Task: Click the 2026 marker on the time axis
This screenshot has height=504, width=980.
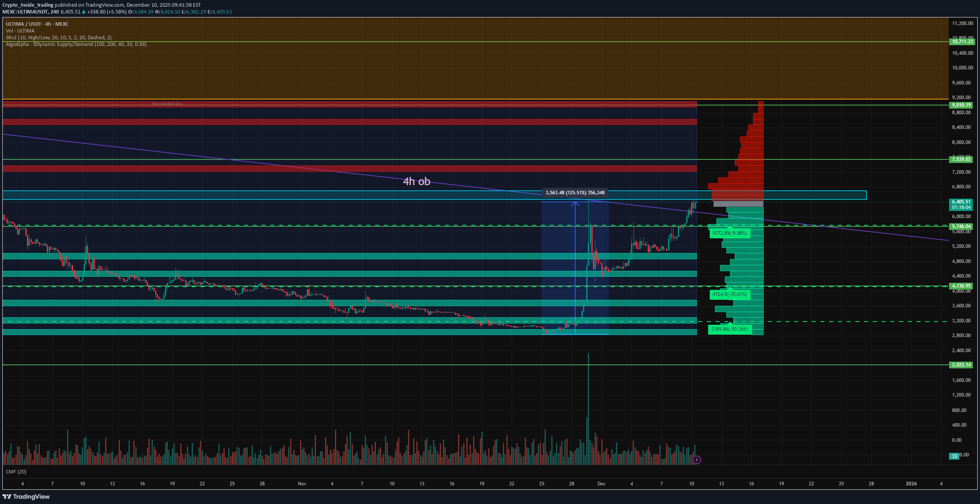Action: (x=911, y=484)
